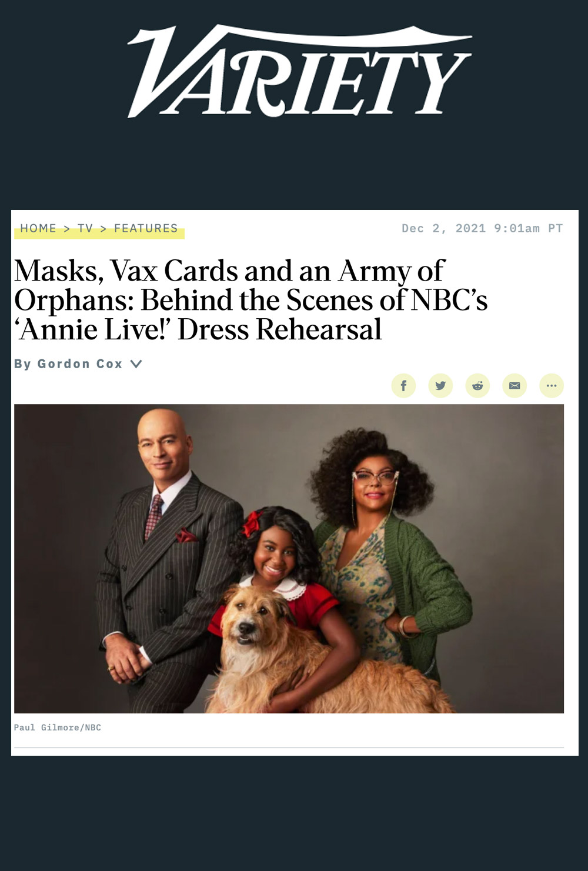The width and height of the screenshot is (588, 871).
Task: Click the horizontal divider below the photo credit
Action: click(289, 747)
